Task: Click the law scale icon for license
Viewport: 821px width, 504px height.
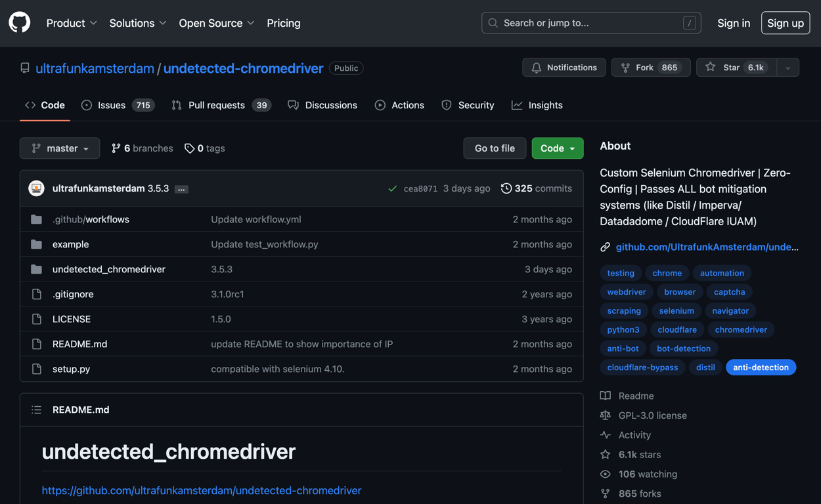Action: point(606,415)
